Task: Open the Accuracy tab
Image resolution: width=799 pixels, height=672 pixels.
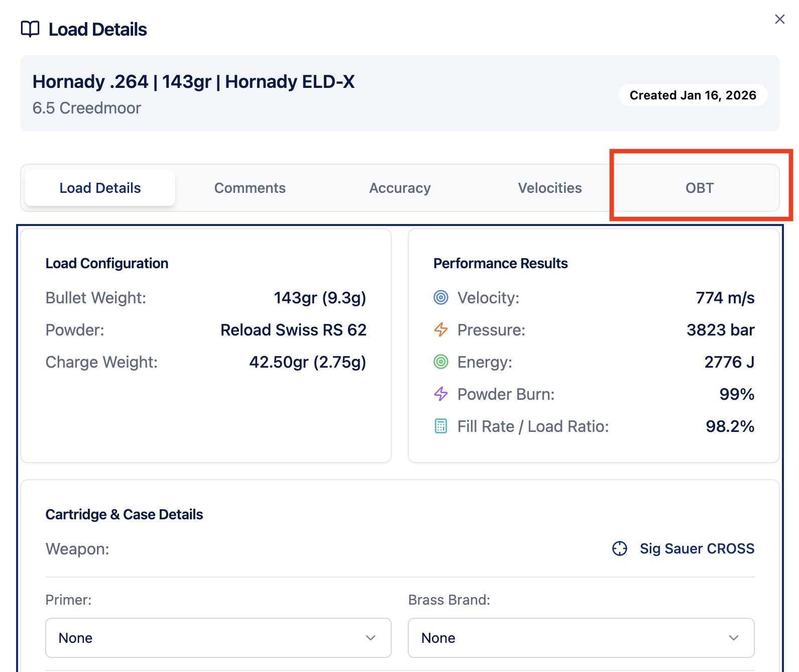Action: click(400, 188)
